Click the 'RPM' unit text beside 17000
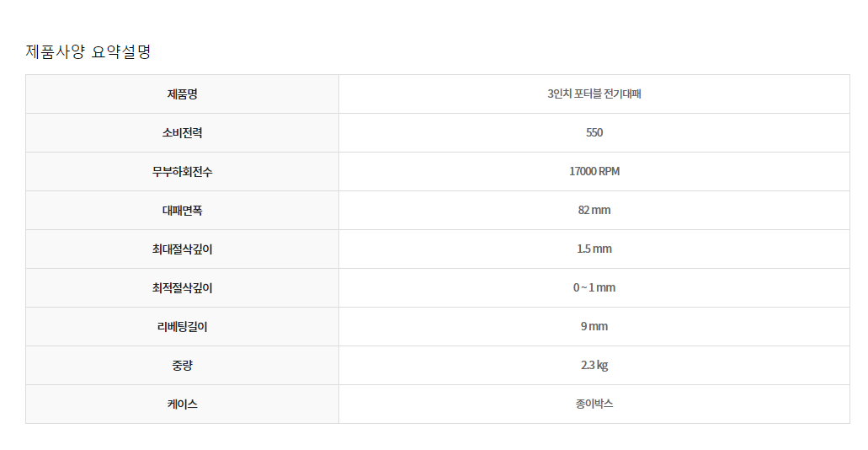868x450 pixels. 610,172
